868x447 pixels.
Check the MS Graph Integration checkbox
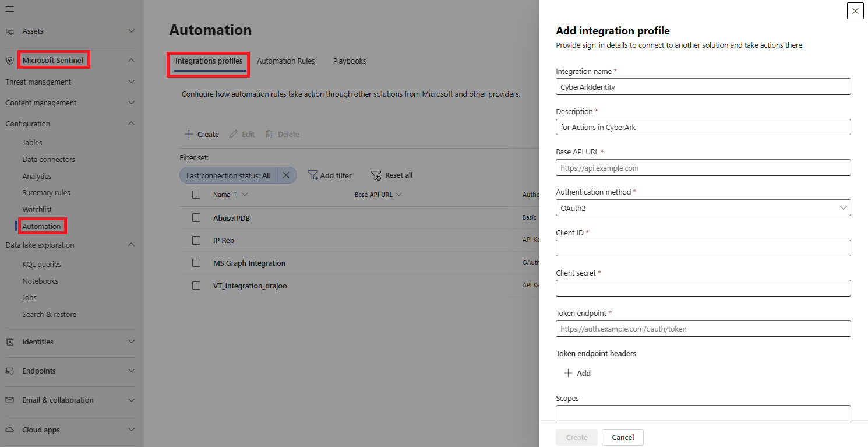[196, 263]
